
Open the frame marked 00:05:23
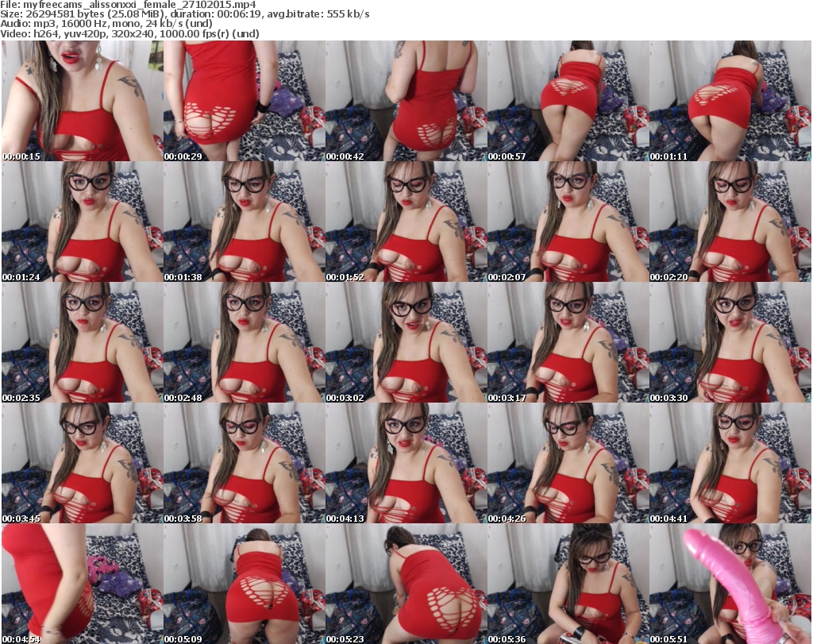406,584
